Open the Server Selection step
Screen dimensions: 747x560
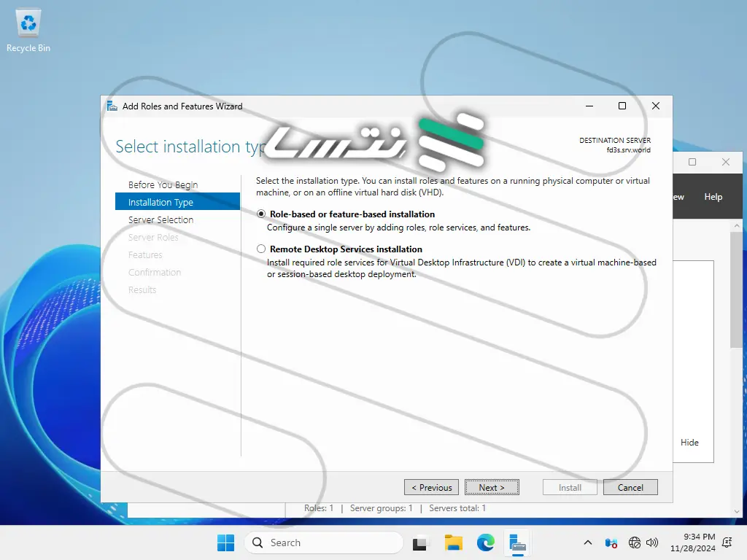(x=160, y=220)
